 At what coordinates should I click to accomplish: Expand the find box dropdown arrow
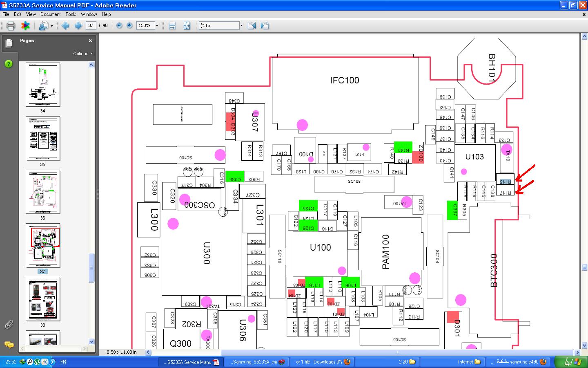tap(241, 25)
